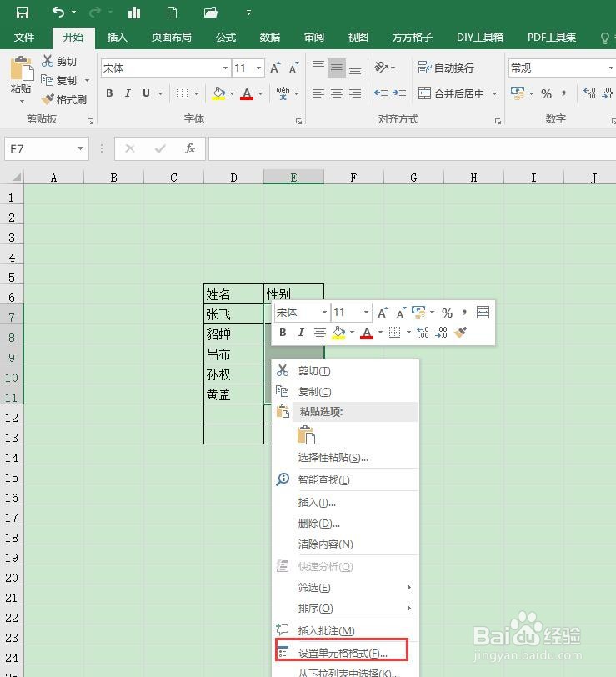
Task: Click the New blank document icon
Action: [x=172, y=12]
